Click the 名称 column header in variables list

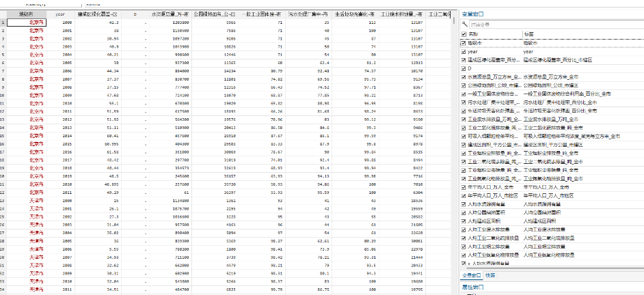click(472, 34)
